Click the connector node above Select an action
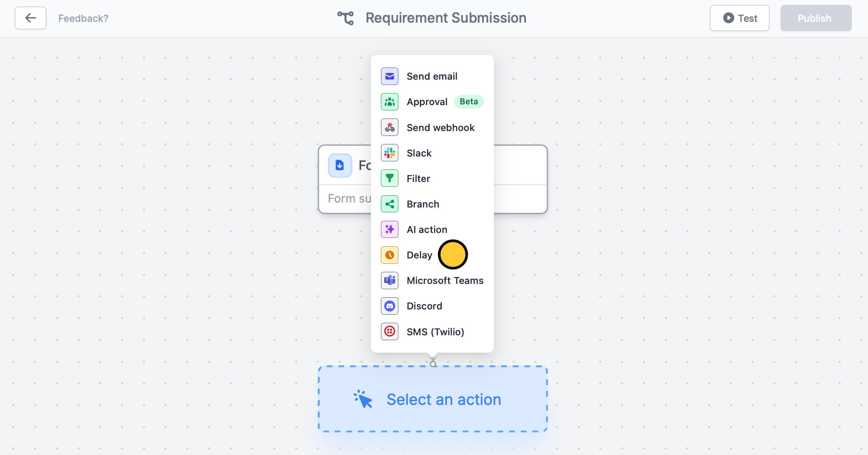 [x=433, y=364]
